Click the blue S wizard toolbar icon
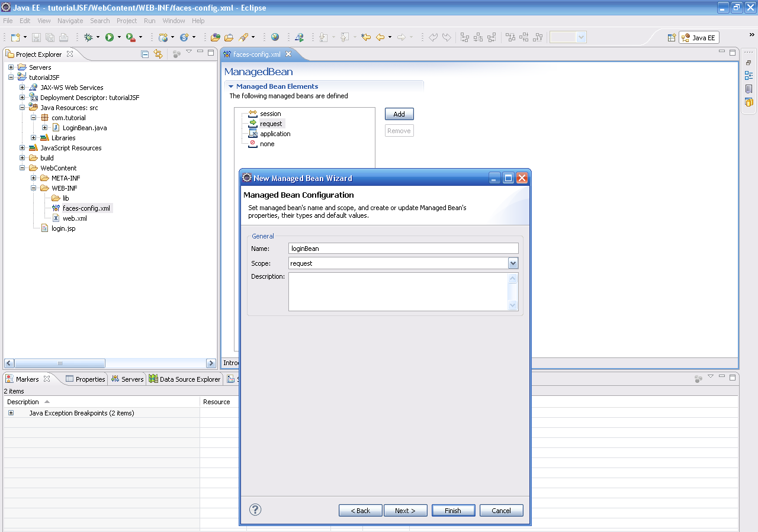Image resolution: width=758 pixels, height=532 pixels. (x=184, y=37)
